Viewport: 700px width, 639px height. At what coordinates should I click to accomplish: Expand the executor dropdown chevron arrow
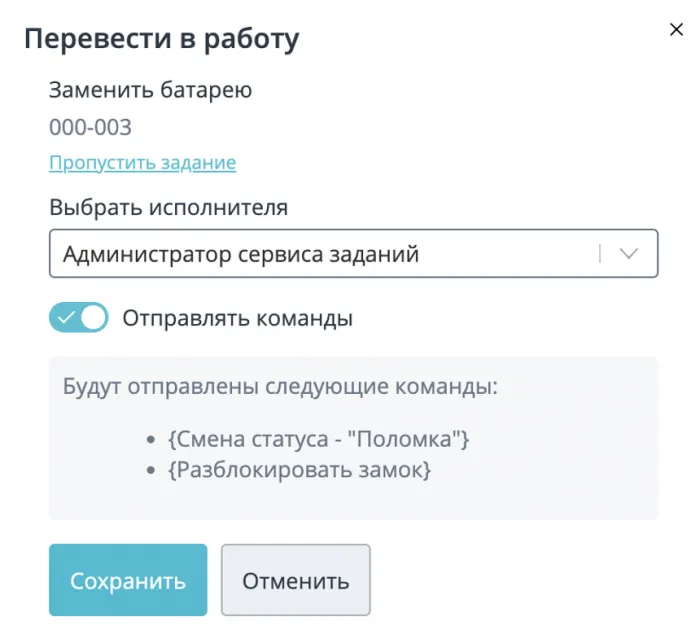point(629,254)
